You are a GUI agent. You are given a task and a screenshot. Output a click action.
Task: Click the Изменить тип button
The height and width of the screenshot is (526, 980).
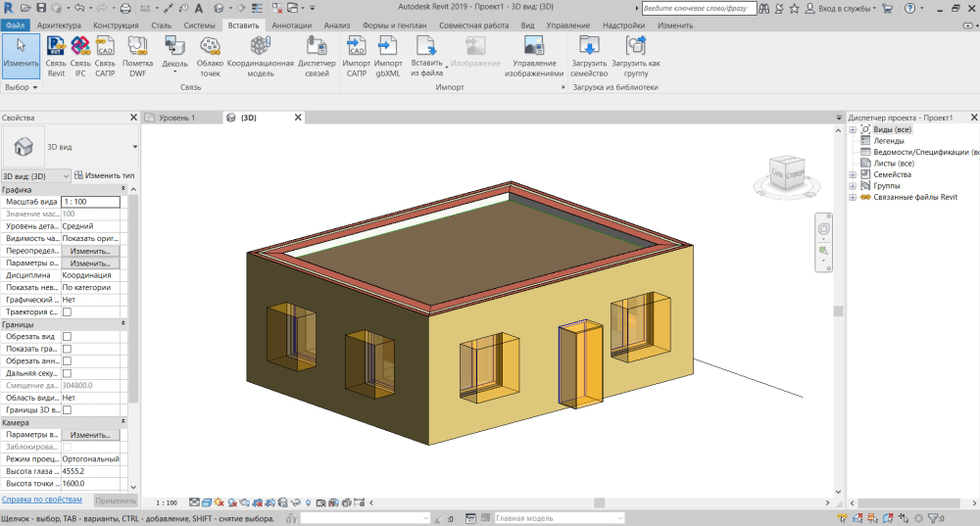point(104,175)
